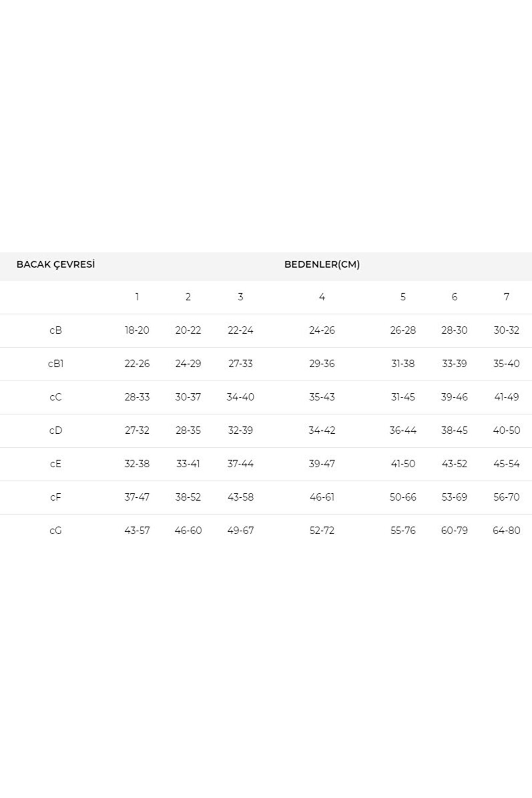The height and width of the screenshot is (798, 532).
Task: Click the cF row label
Action: pos(56,497)
